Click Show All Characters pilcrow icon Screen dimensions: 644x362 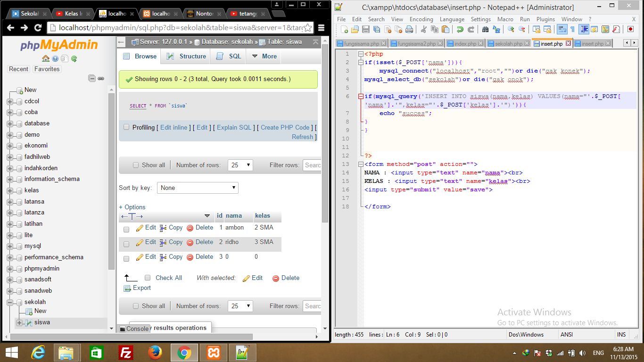[x=572, y=29]
